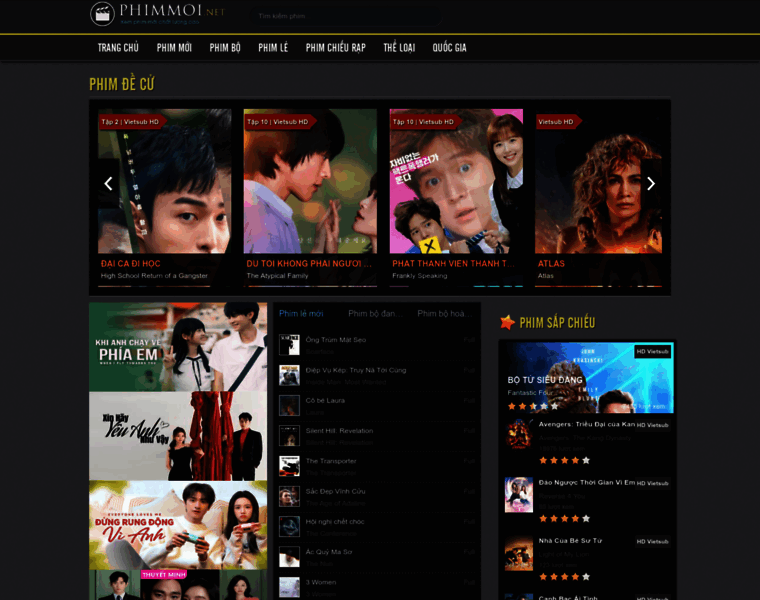The image size is (760, 600).
Task: Open Ông Trùm Mặt Sẹo in the list
Action: 336,340
